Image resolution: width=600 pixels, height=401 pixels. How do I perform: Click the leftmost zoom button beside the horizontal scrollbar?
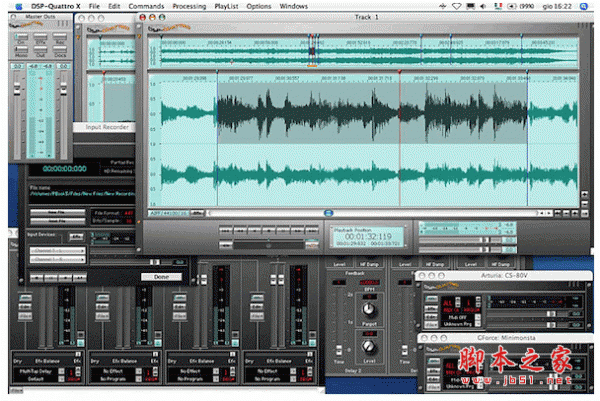[558, 213]
